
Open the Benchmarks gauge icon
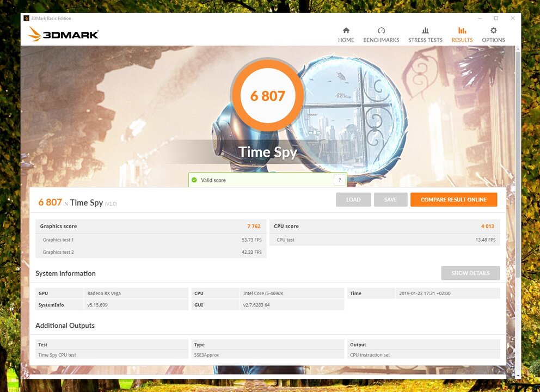[x=381, y=30]
